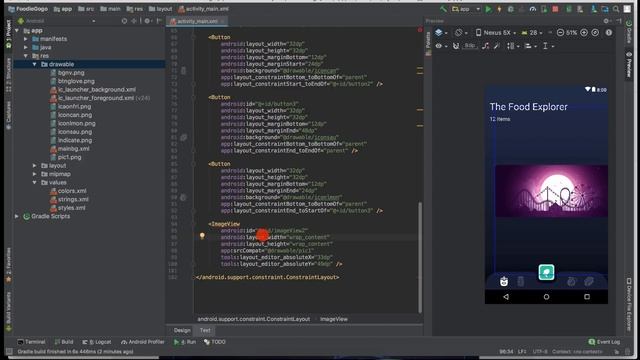
Task: Click the layout breadcrumb in navigation bar
Action: tap(160, 9)
